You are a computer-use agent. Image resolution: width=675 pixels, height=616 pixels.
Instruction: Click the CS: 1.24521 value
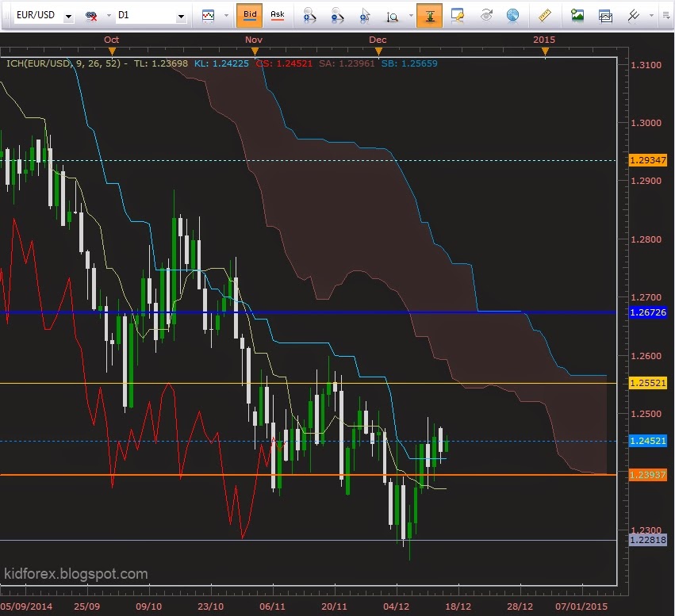pyautogui.click(x=284, y=63)
